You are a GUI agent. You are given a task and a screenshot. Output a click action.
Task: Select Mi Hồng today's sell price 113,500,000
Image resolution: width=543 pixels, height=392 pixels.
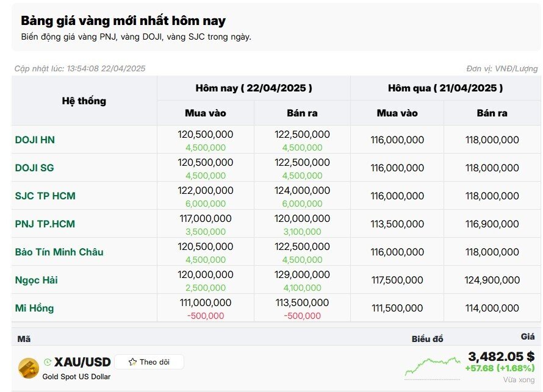coord(302,302)
